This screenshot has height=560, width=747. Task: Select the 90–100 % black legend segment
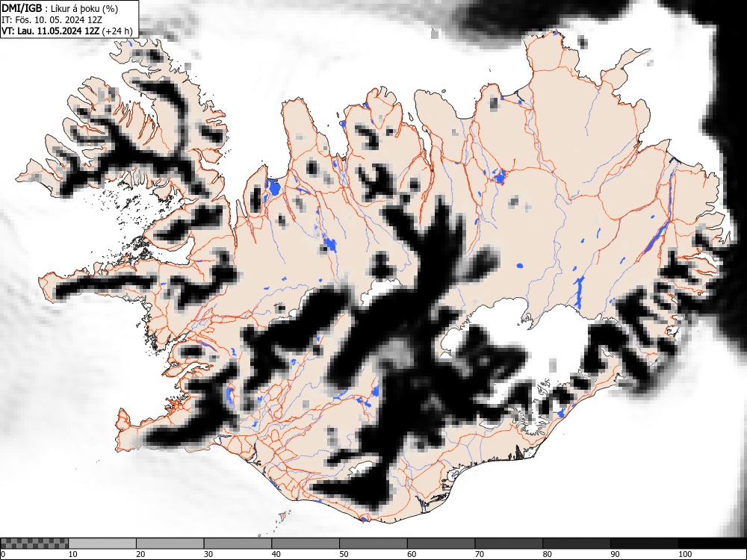(644, 544)
